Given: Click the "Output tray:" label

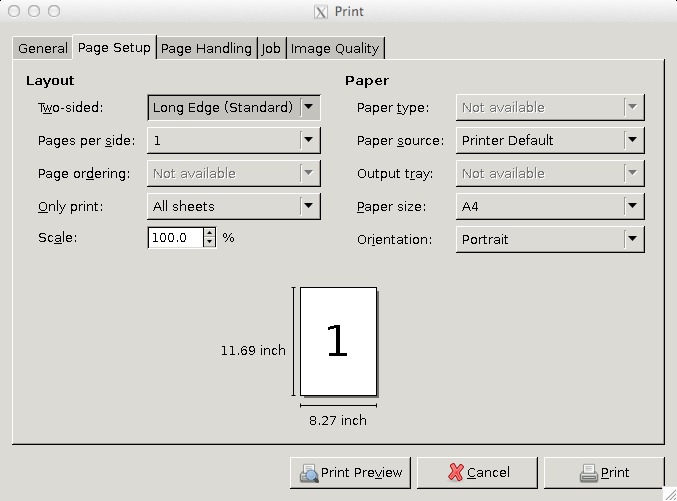Looking at the screenshot, I should pos(395,174).
